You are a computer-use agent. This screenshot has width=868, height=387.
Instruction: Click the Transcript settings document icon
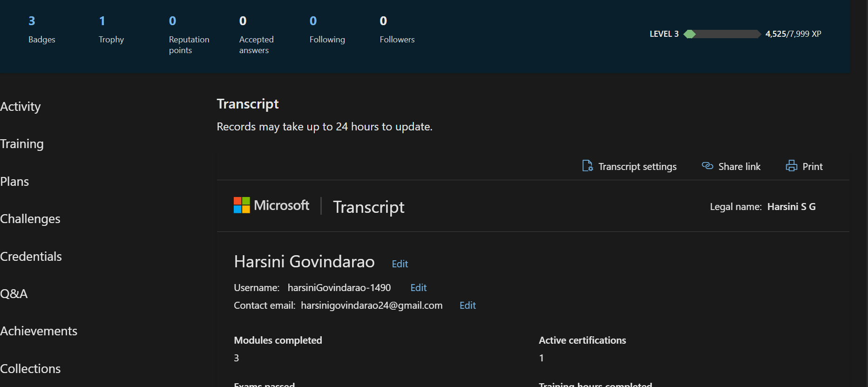click(587, 166)
